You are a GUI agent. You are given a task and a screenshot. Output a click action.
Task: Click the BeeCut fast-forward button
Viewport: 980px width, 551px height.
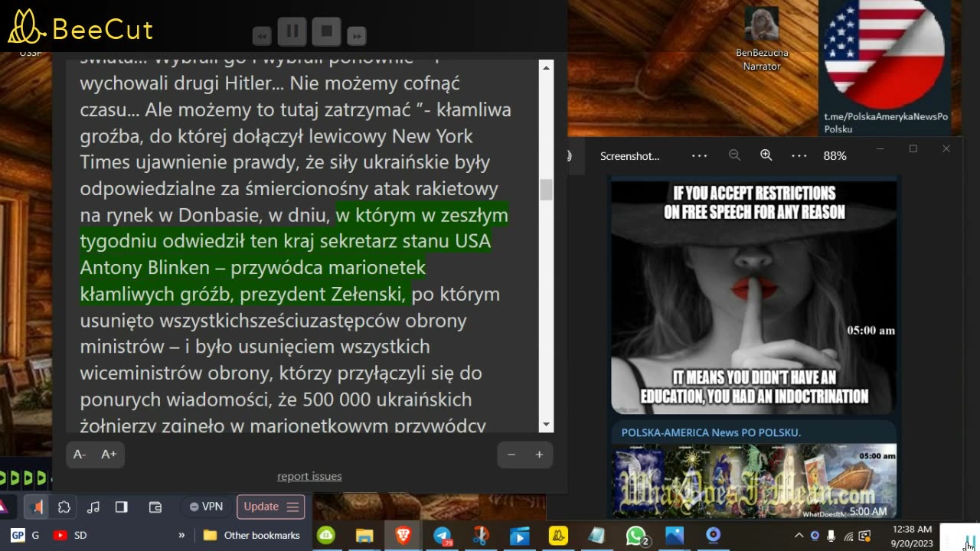[x=357, y=36]
